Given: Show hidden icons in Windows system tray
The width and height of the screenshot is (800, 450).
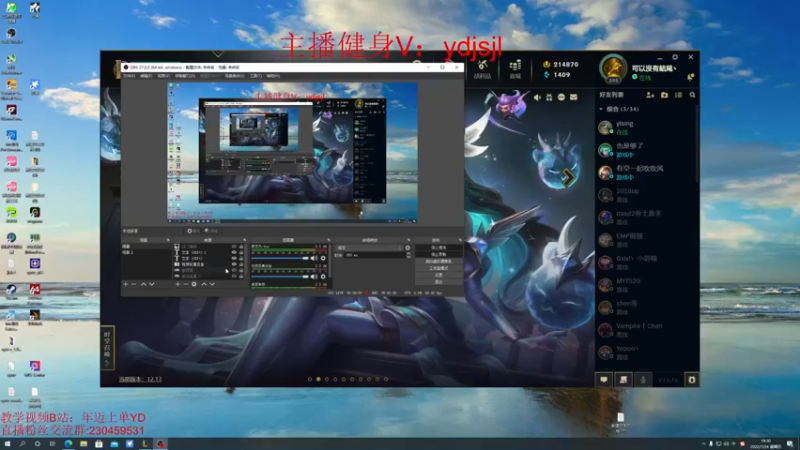Looking at the screenshot, I should tap(703, 444).
